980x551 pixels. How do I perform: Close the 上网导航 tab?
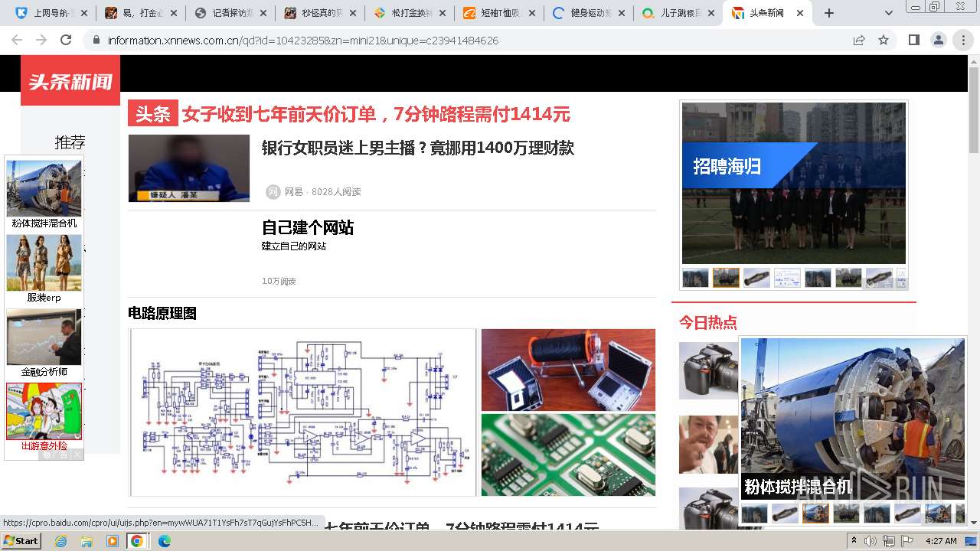tap(84, 13)
